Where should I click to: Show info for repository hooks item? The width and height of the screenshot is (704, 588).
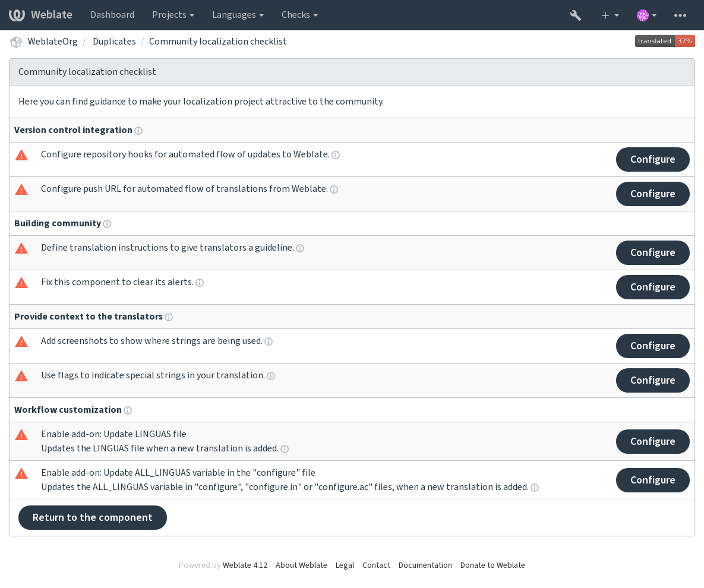pyautogui.click(x=336, y=155)
